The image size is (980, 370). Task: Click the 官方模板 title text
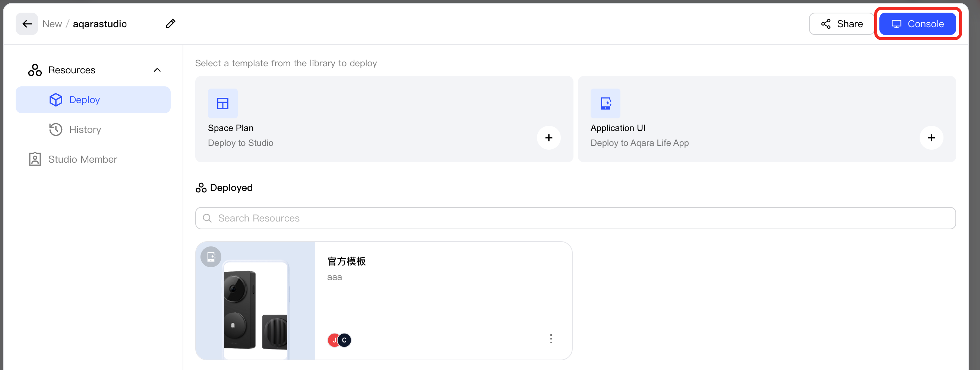click(347, 261)
